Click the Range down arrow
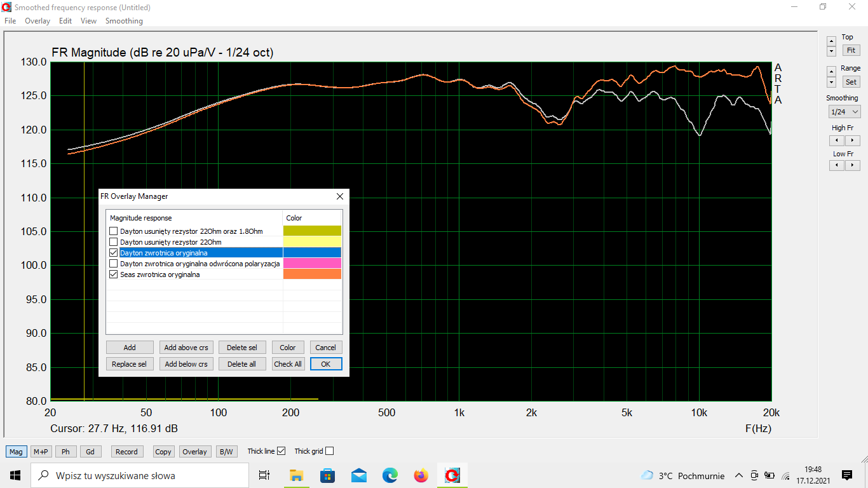Viewport: 868px width, 488px height. click(831, 82)
